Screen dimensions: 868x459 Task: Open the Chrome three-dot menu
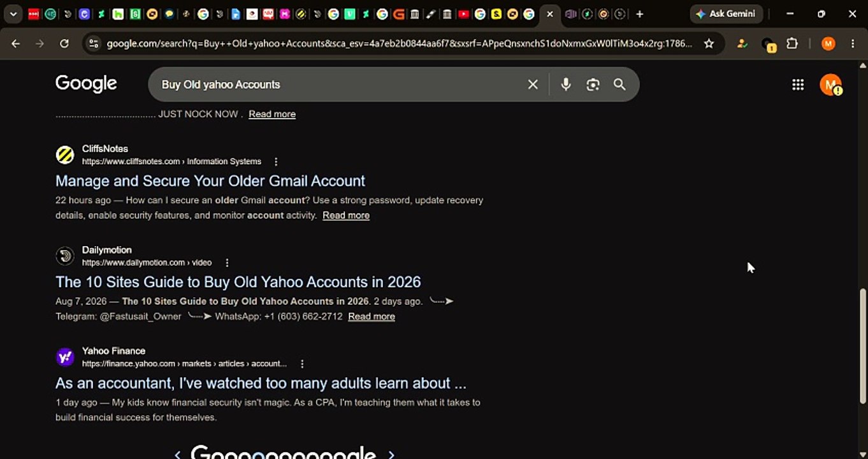(x=853, y=43)
